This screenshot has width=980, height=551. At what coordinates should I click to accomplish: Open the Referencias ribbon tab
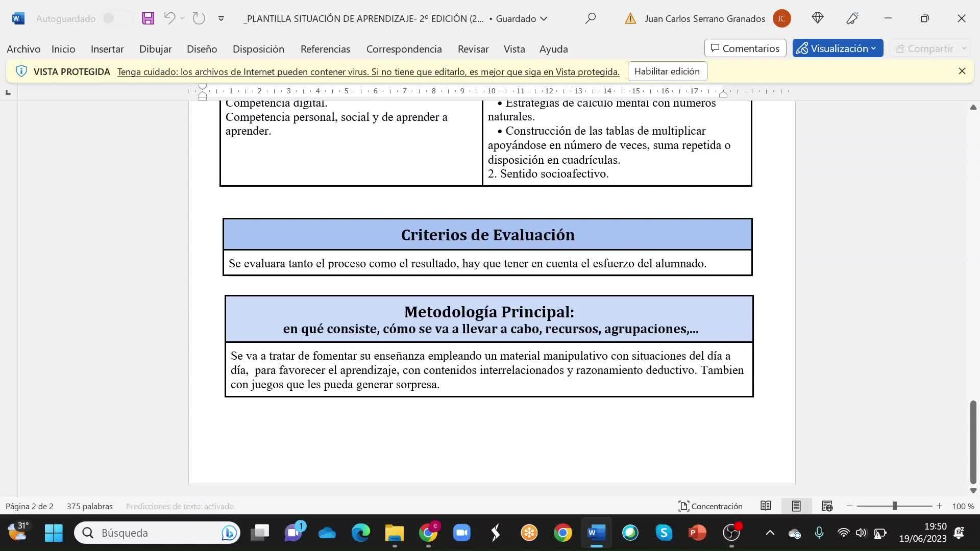pyautogui.click(x=325, y=49)
